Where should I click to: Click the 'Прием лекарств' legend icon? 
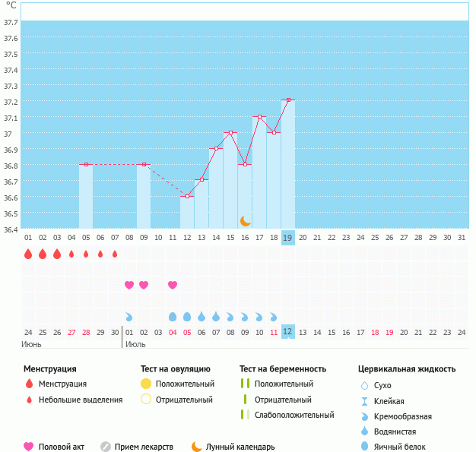pos(106,447)
